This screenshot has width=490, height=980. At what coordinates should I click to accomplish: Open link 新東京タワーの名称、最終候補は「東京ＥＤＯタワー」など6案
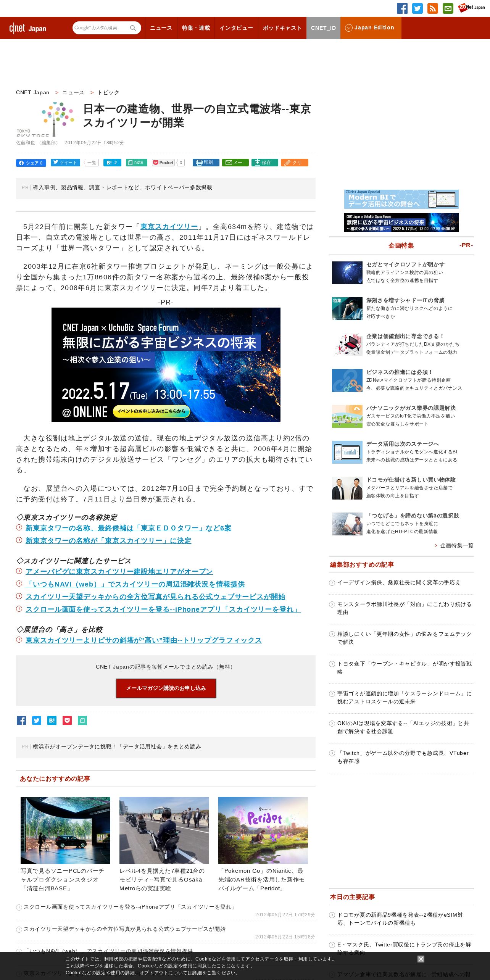pos(128,528)
